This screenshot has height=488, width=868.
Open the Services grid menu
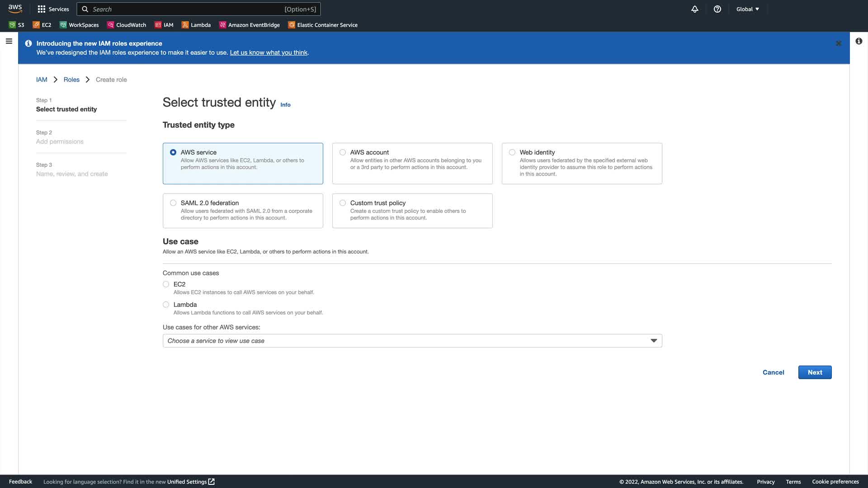(53, 9)
